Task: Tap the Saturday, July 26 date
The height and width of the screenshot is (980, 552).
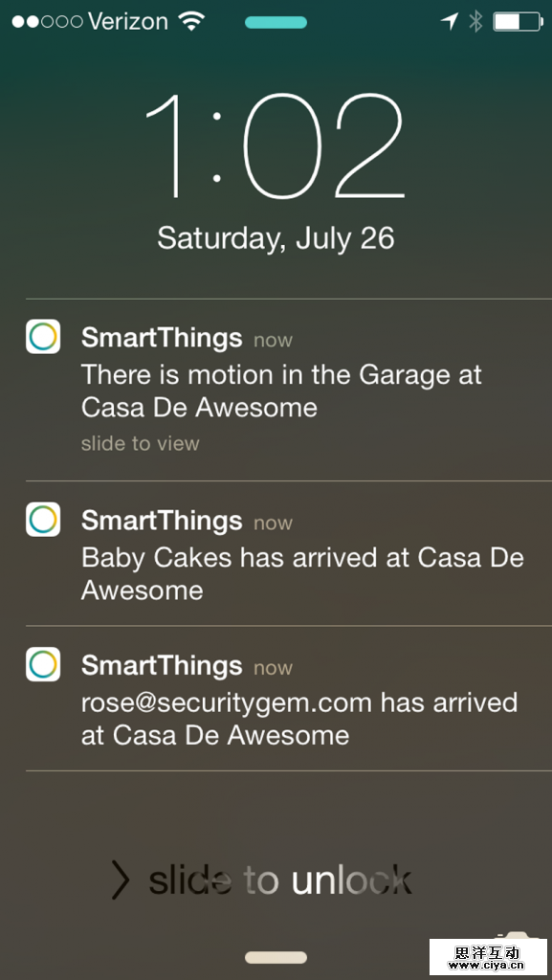Action: coord(276,238)
